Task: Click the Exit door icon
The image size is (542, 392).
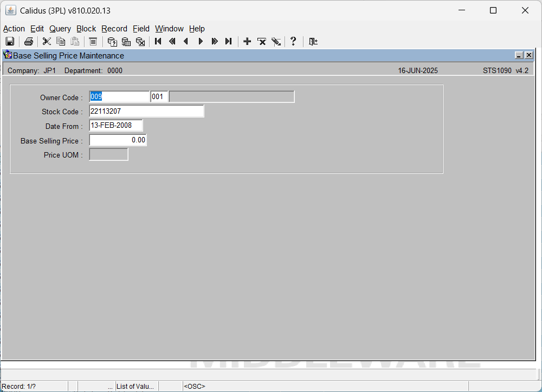Action: pos(313,42)
